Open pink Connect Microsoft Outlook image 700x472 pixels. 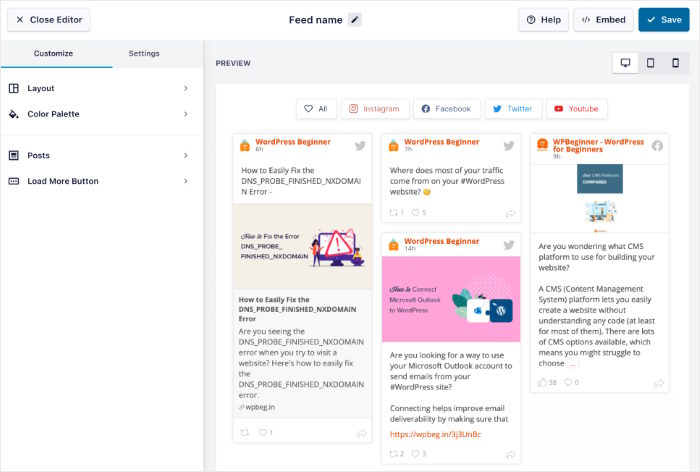click(x=451, y=299)
